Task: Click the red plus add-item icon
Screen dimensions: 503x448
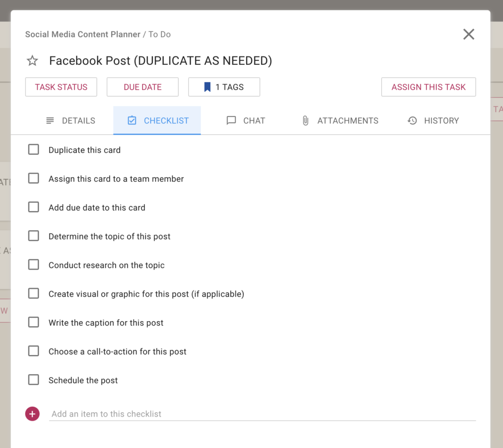Action: 32,414
